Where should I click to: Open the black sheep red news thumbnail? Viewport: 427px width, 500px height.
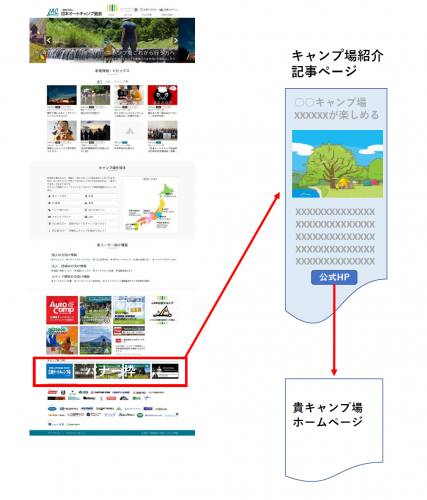163,95
